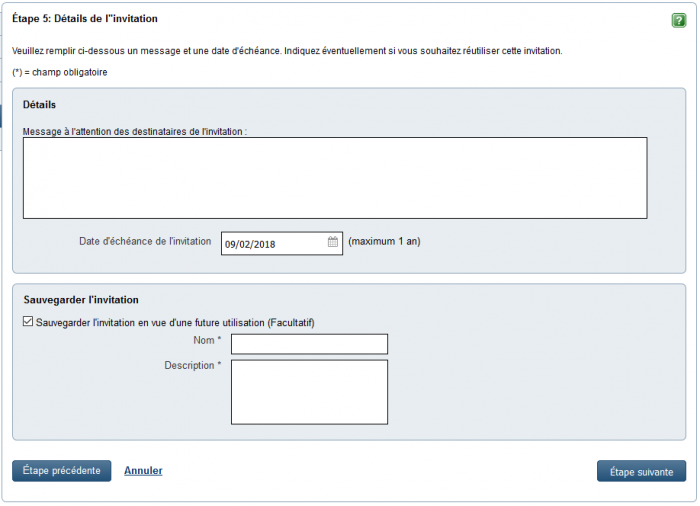Click the Description text area
The image size is (700, 506).
coord(309,392)
